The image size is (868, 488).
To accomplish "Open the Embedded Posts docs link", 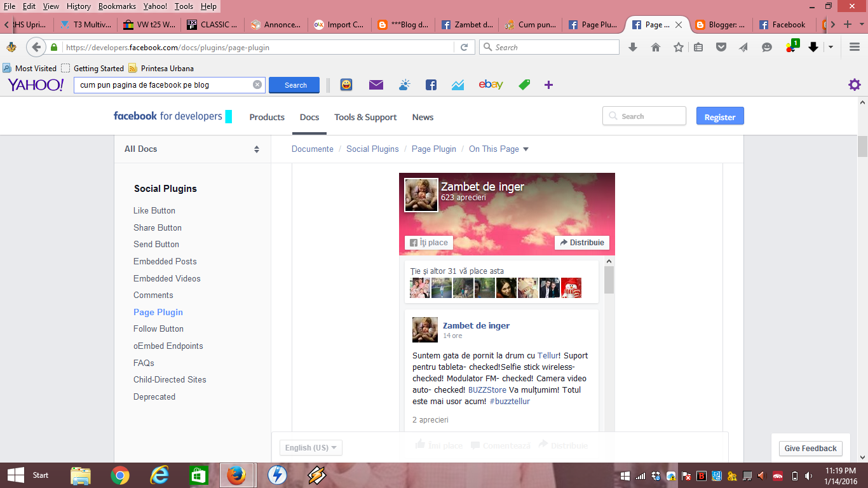I will (165, 261).
